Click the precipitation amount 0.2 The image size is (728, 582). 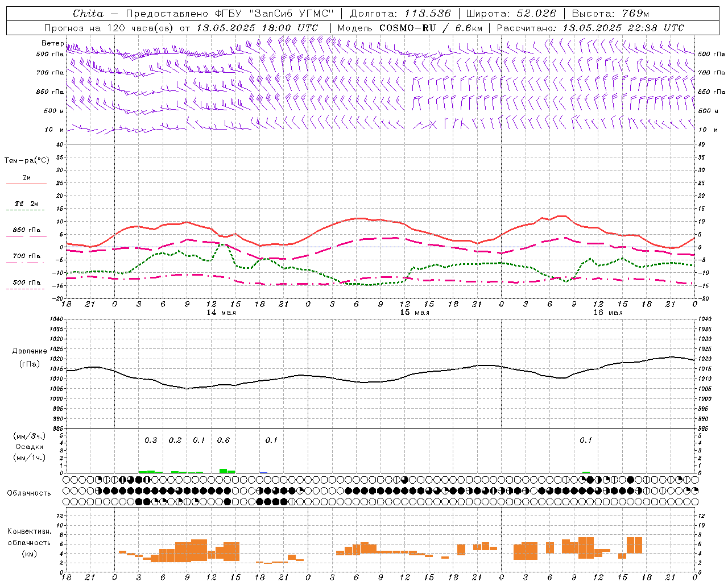[175, 440]
